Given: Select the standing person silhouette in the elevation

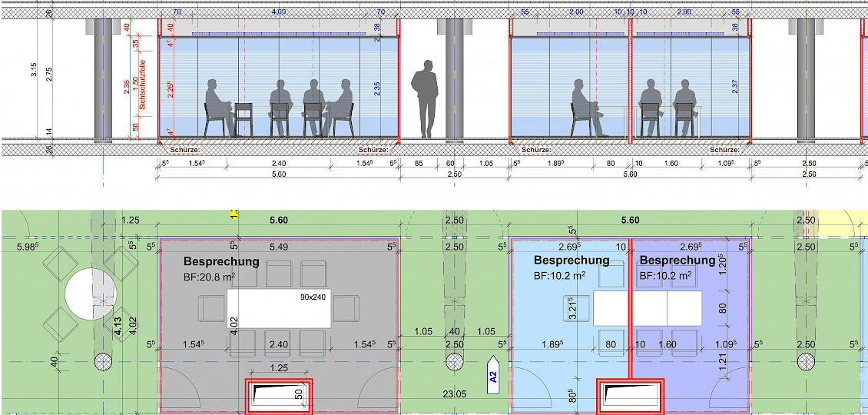Looking at the screenshot, I should [423, 101].
